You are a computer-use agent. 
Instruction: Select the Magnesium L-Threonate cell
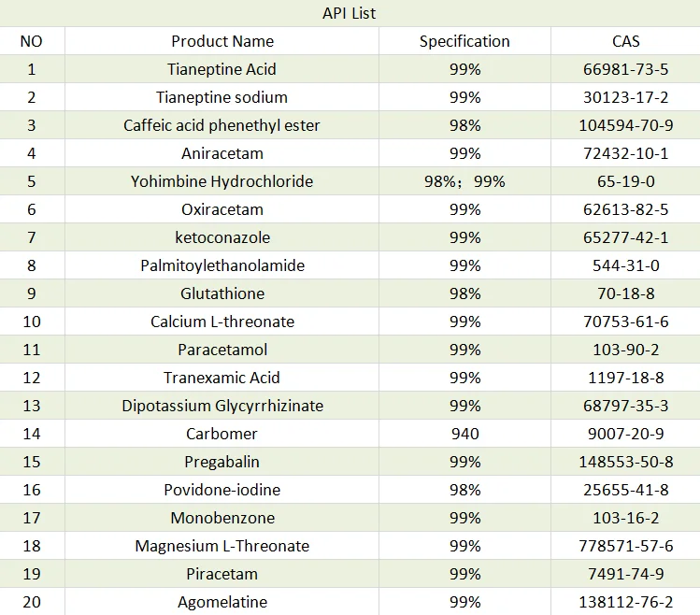click(222, 546)
